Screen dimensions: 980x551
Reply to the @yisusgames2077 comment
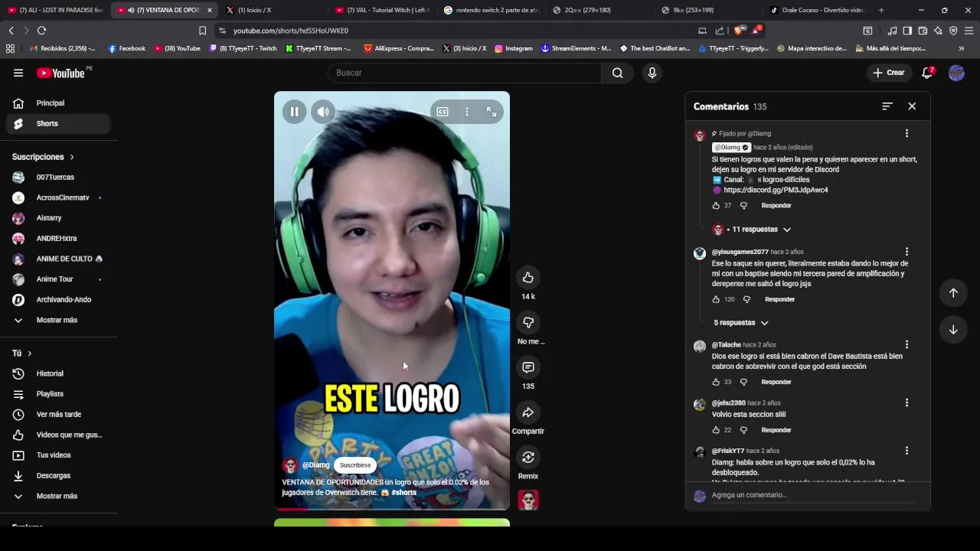click(x=779, y=299)
